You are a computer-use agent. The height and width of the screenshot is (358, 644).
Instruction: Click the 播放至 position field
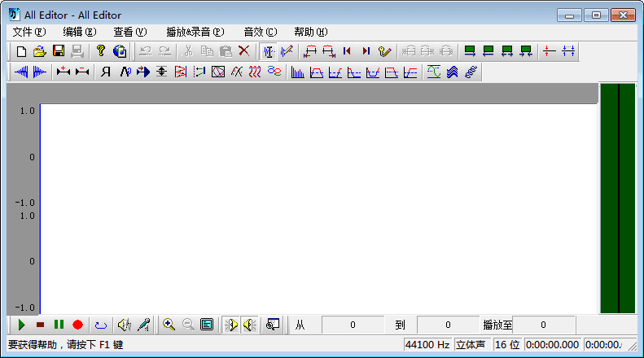543,325
